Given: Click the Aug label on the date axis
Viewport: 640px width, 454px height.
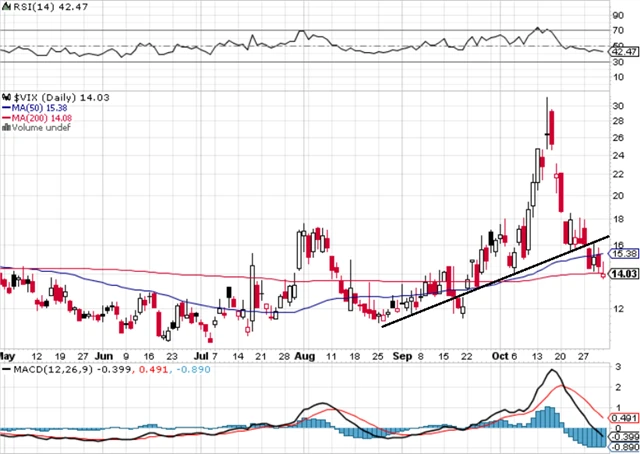Looking at the screenshot, I should [305, 354].
